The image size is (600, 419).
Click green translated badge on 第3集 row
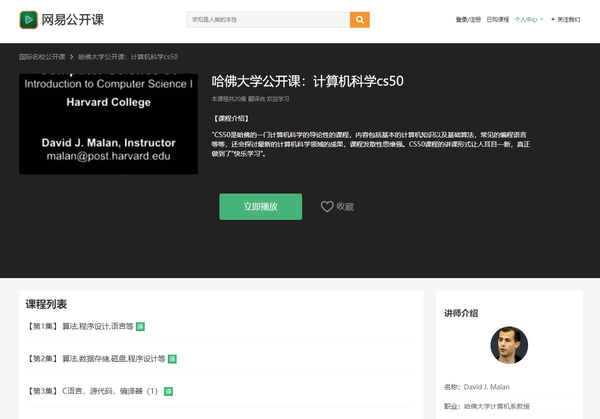(168, 391)
